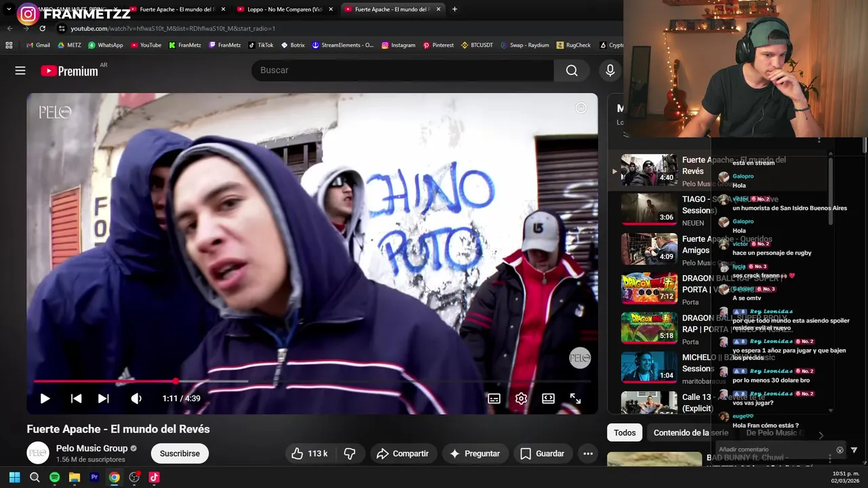
Task: Switch to theater mode
Action: 548,399
